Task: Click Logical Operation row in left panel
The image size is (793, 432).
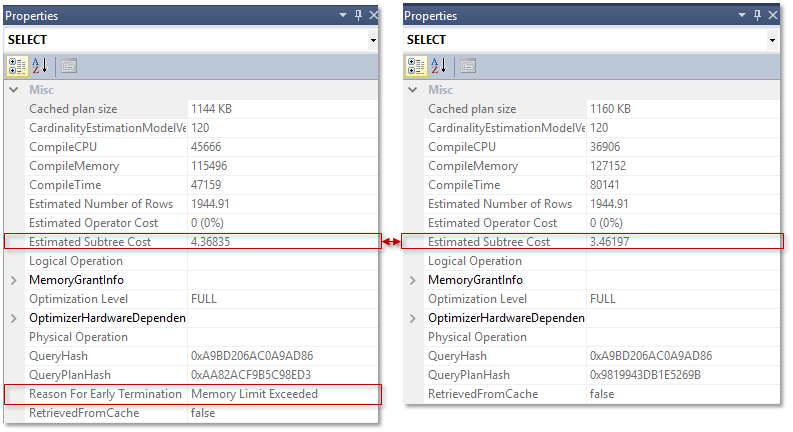Action: pyautogui.click(x=201, y=261)
